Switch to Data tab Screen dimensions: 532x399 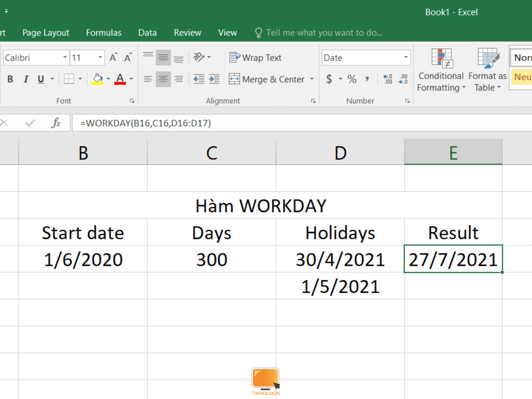147,32
